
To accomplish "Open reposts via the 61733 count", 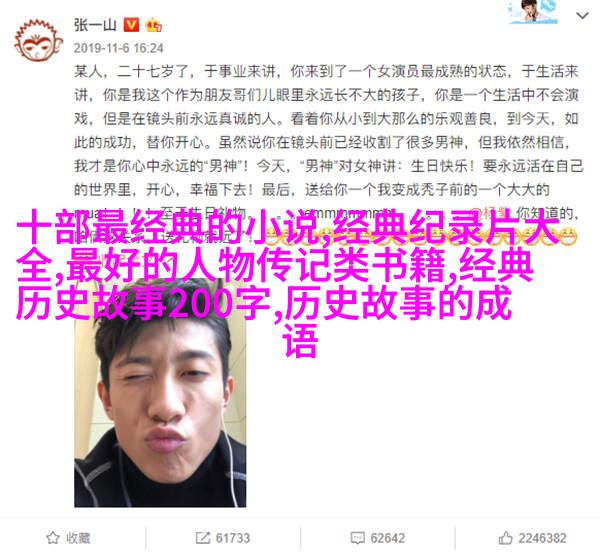I will [x=233, y=538].
